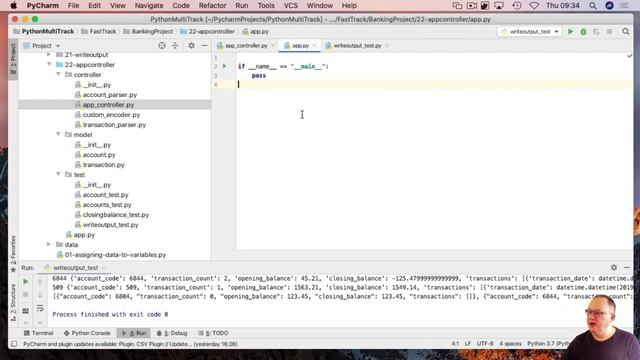Hide the Project panel with minus icon
Viewport: 640px width, 360px height.
click(x=204, y=46)
